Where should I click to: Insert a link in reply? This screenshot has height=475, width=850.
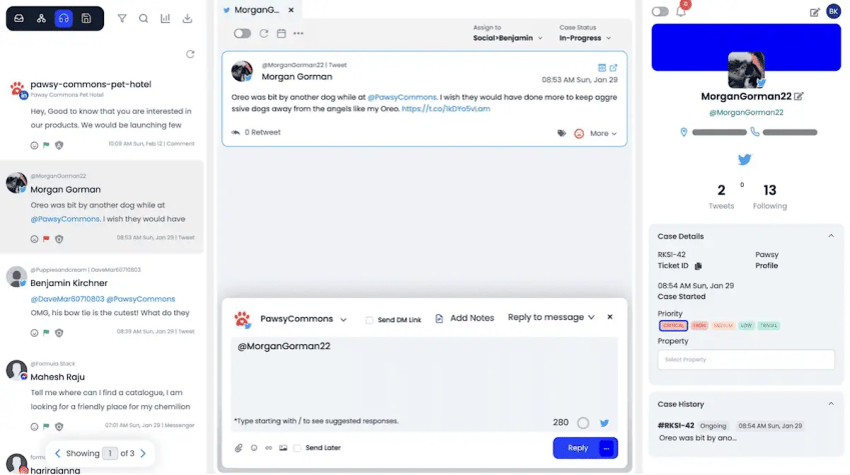click(x=268, y=448)
